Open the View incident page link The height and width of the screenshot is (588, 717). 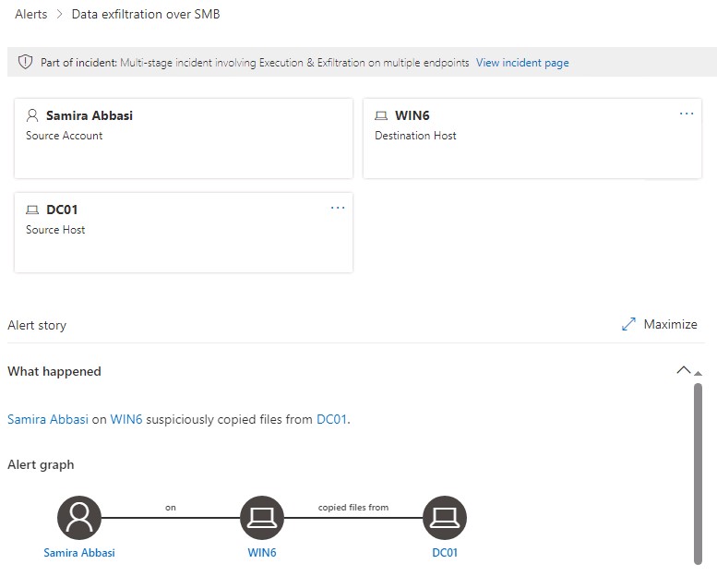pyautogui.click(x=522, y=63)
